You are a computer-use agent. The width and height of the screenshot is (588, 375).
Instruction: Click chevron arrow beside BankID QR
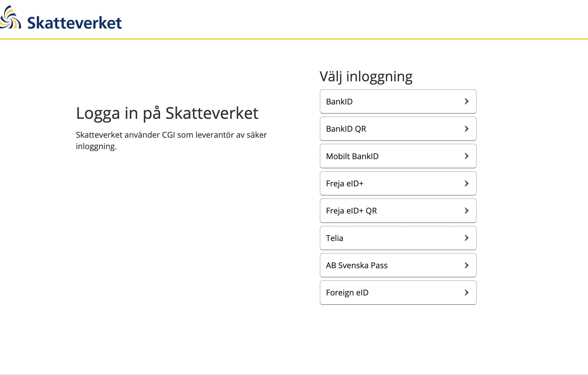466,129
